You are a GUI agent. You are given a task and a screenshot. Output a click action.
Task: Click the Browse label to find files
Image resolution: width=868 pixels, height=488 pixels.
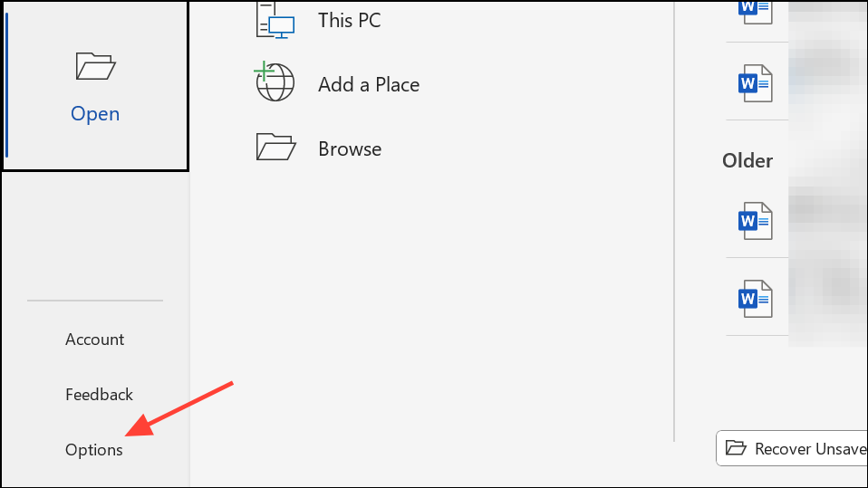pyautogui.click(x=350, y=148)
